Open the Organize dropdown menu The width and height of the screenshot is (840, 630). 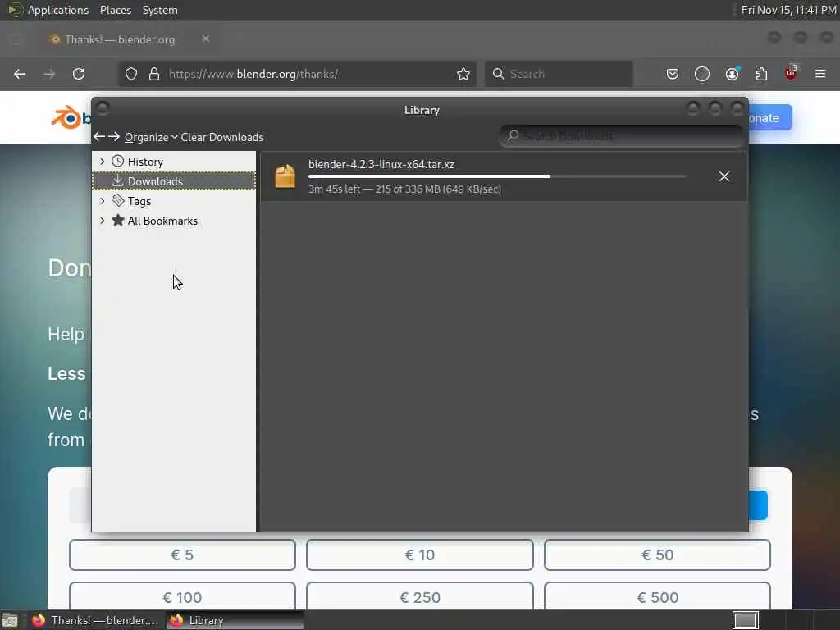(151, 137)
